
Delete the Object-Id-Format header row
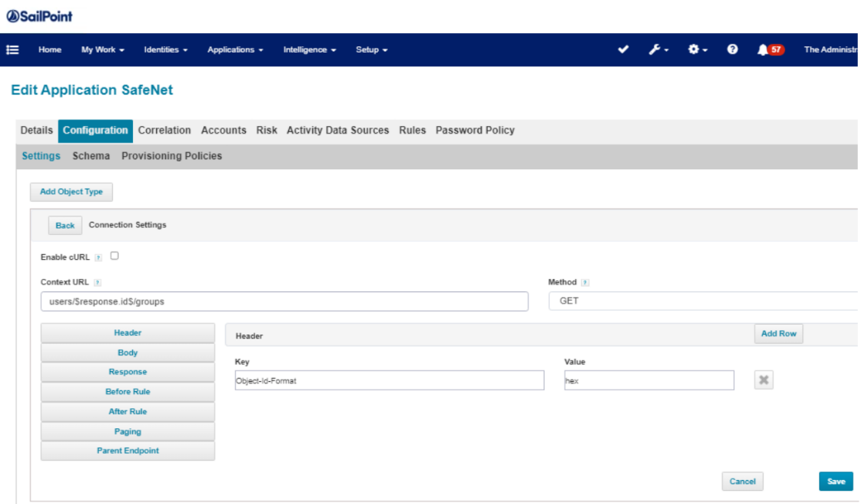pos(764,380)
